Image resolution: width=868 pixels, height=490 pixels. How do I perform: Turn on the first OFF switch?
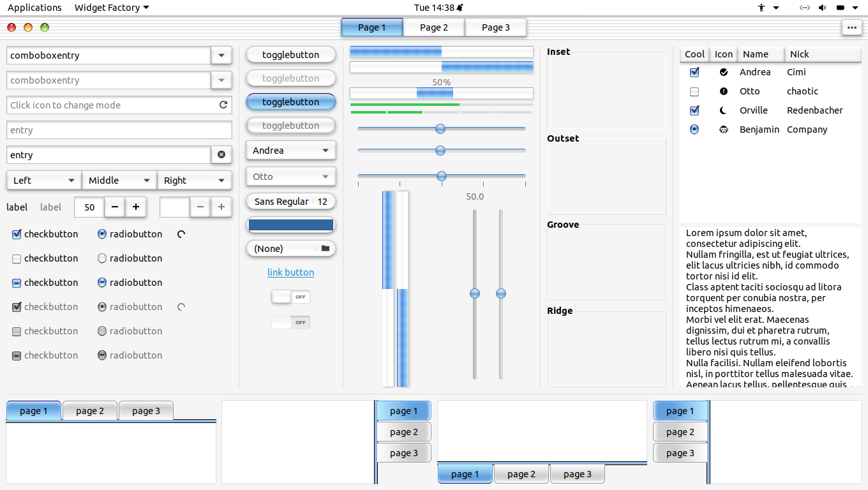click(291, 297)
